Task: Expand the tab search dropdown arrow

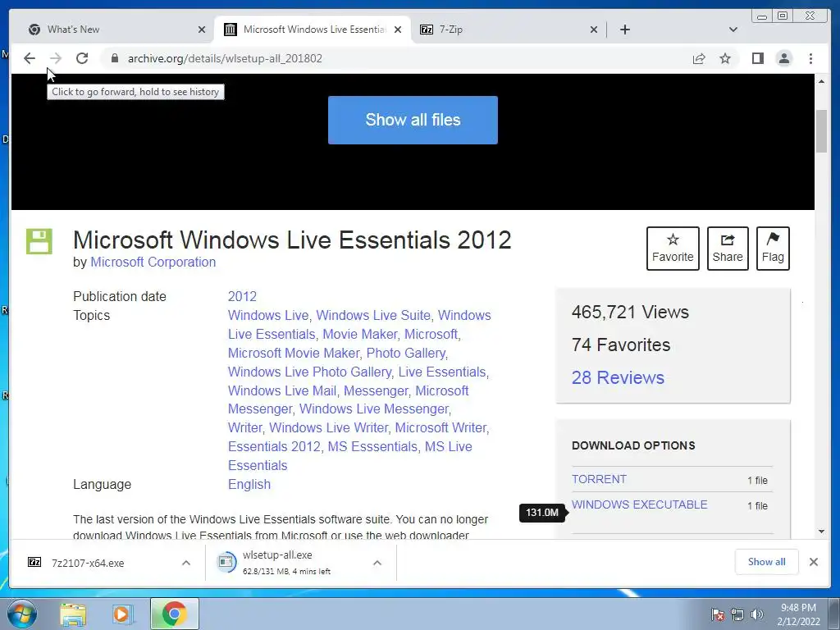Action: [733, 30]
